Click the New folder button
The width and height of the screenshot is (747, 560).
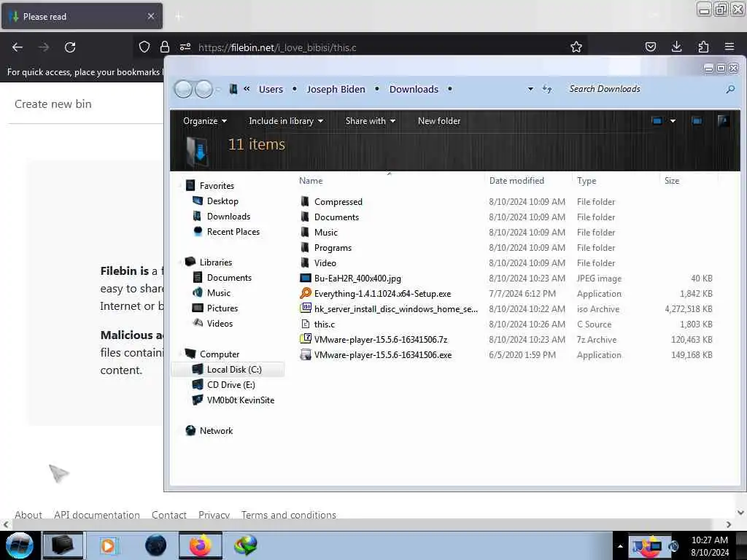click(438, 121)
